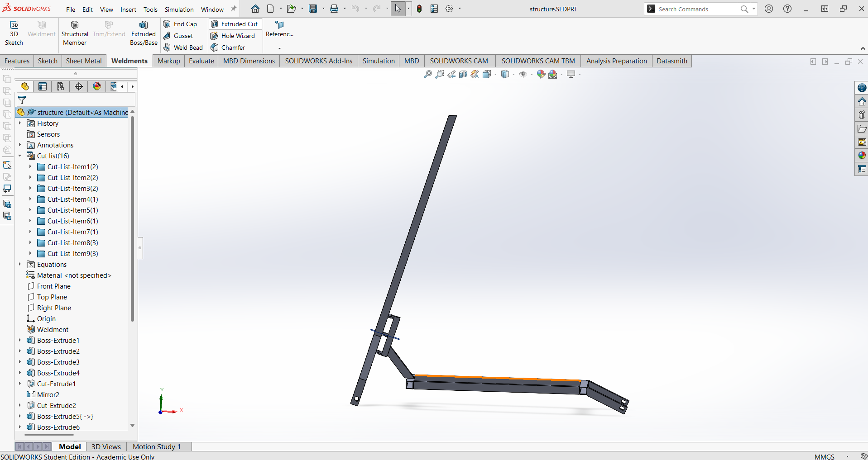Pin the menu bar
The height and width of the screenshot is (460, 868).
(x=234, y=9)
